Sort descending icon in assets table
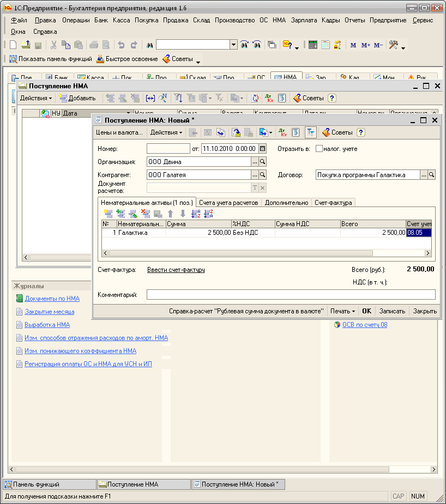Image resolution: width=446 pixels, height=504 pixels. pos(208,214)
